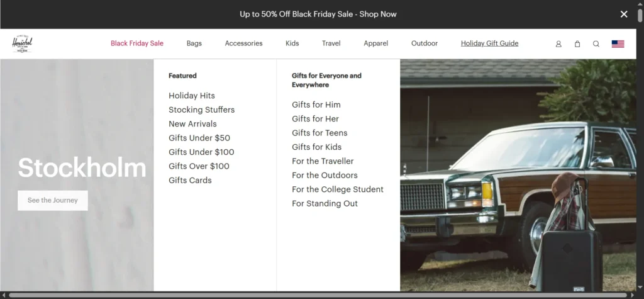
Task: Expand the Travel navigation menu
Action: pos(331,43)
